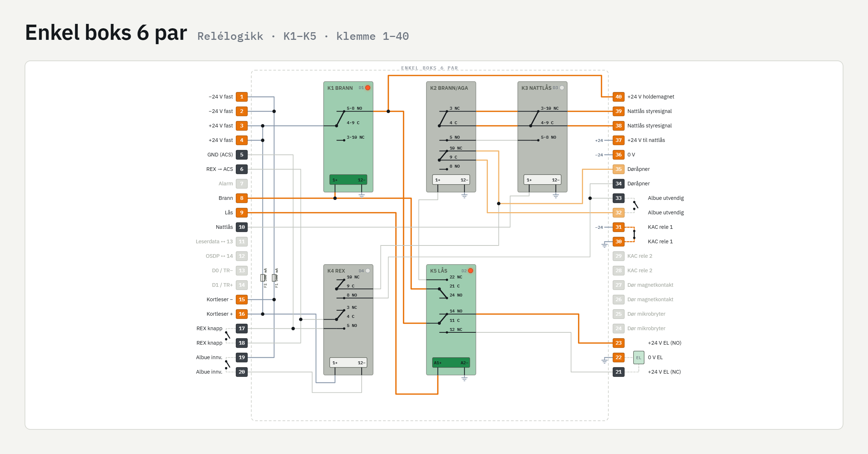Screen dimensions: 868x454
Task: Select terminal 10 Nattlås
Action: [242, 227]
